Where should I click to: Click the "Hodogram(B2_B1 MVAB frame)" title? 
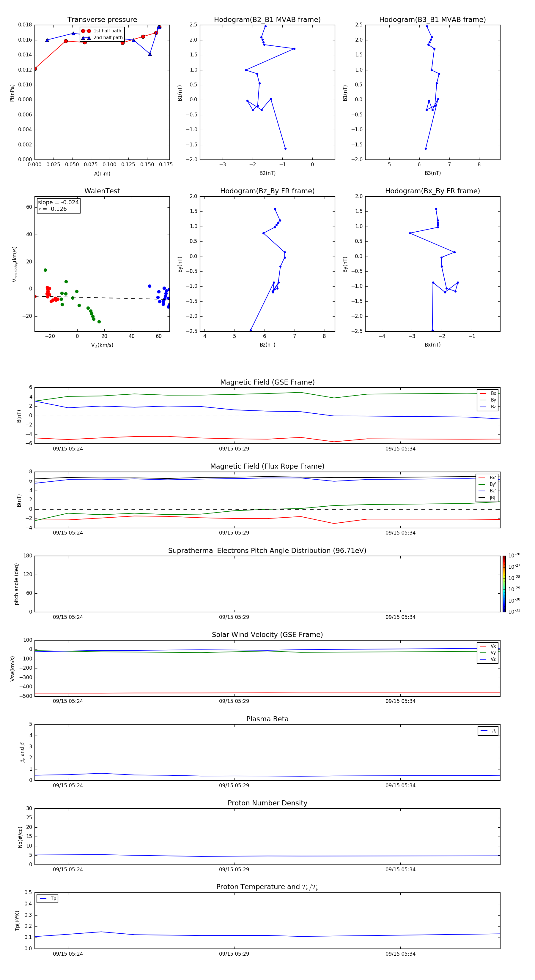[x=267, y=19]
